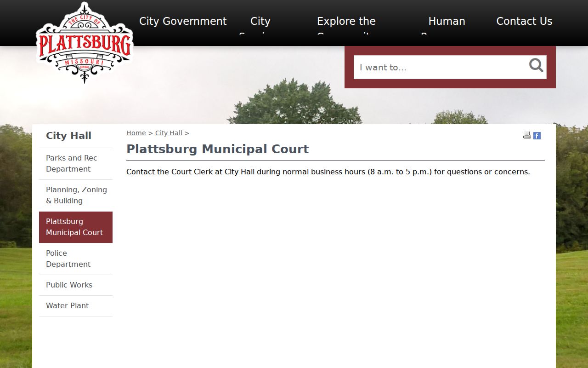Open the City Hall sidebar heading

[x=68, y=136]
